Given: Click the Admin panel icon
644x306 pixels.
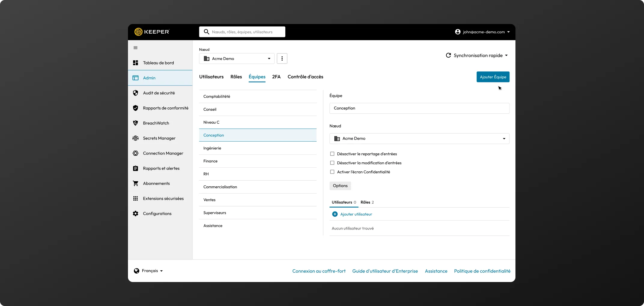Looking at the screenshot, I should coord(135,78).
